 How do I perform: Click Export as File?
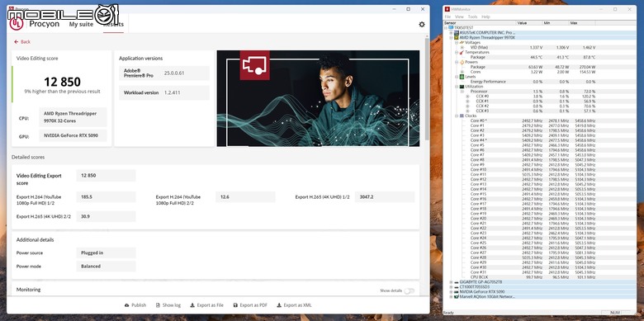[207, 305]
